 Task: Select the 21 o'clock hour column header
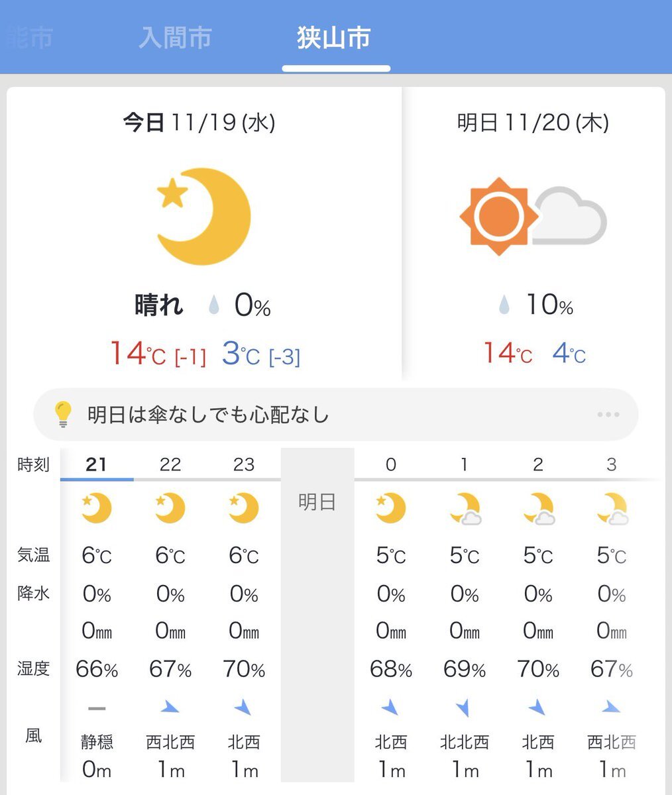[x=97, y=464]
